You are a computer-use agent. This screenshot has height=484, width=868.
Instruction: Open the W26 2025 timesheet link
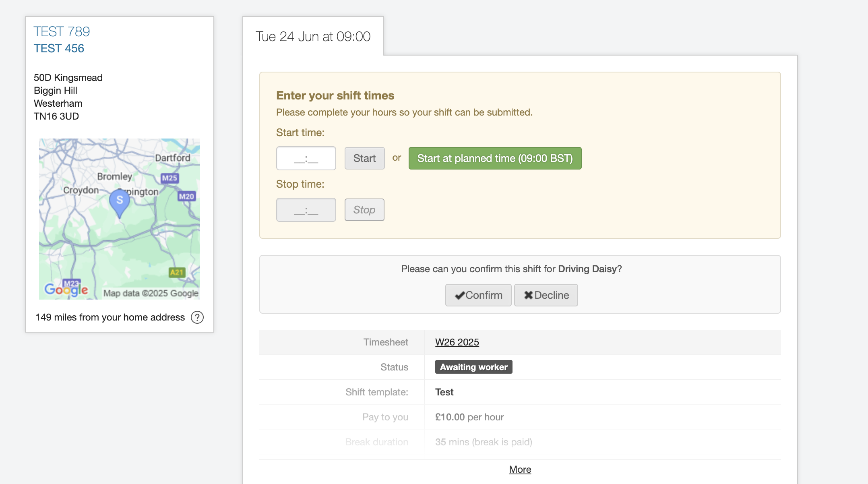tap(457, 342)
